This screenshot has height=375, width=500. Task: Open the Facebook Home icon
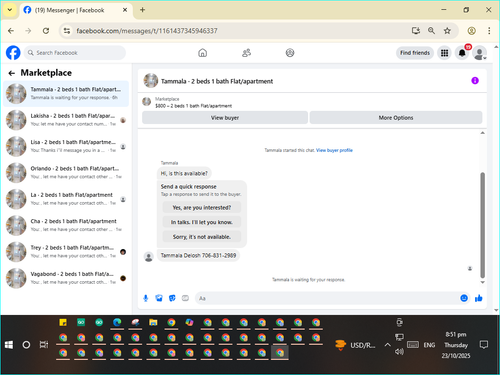202,53
